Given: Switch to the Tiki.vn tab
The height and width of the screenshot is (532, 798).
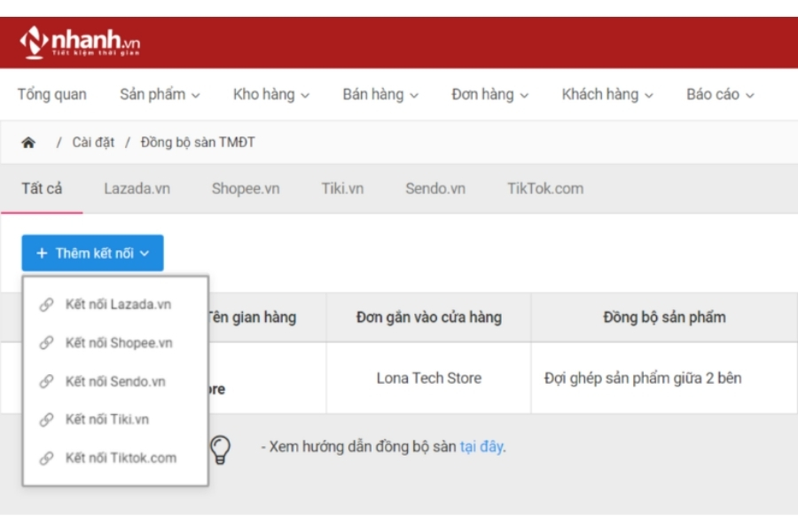Looking at the screenshot, I should pyautogui.click(x=342, y=189).
